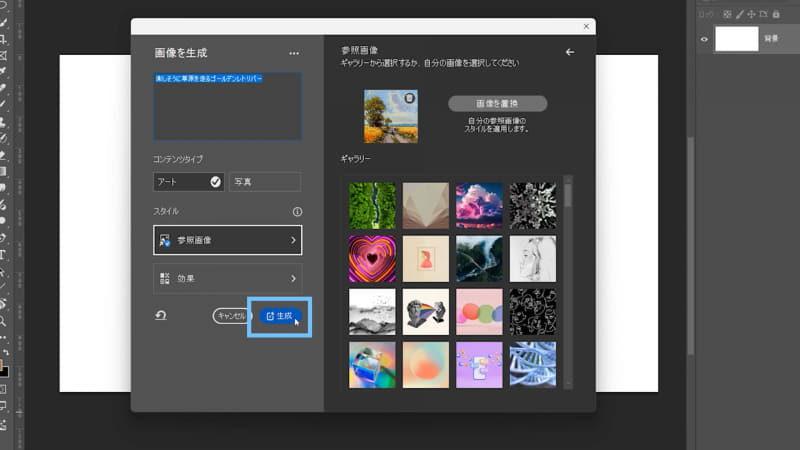The image size is (800, 450).
Task: Close the Generate Image dialog with X
Action: pyautogui.click(x=586, y=27)
